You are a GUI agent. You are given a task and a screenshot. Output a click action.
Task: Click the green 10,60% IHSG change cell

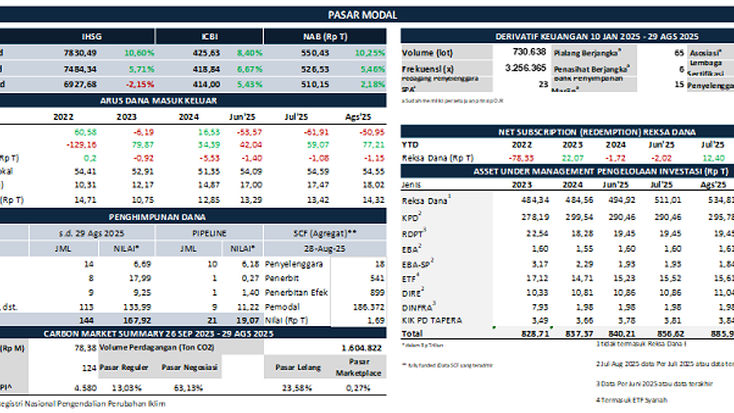point(139,53)
